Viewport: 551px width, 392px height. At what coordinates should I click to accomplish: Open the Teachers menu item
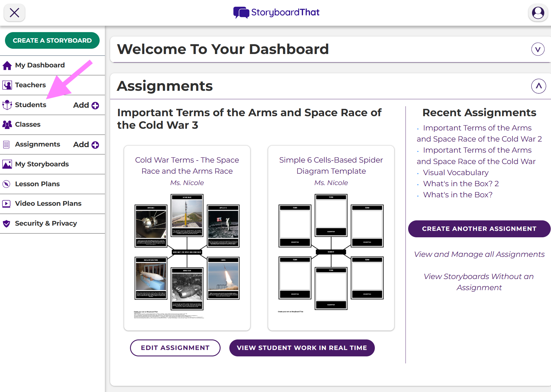pyautogui.click(x=30, y=85)
